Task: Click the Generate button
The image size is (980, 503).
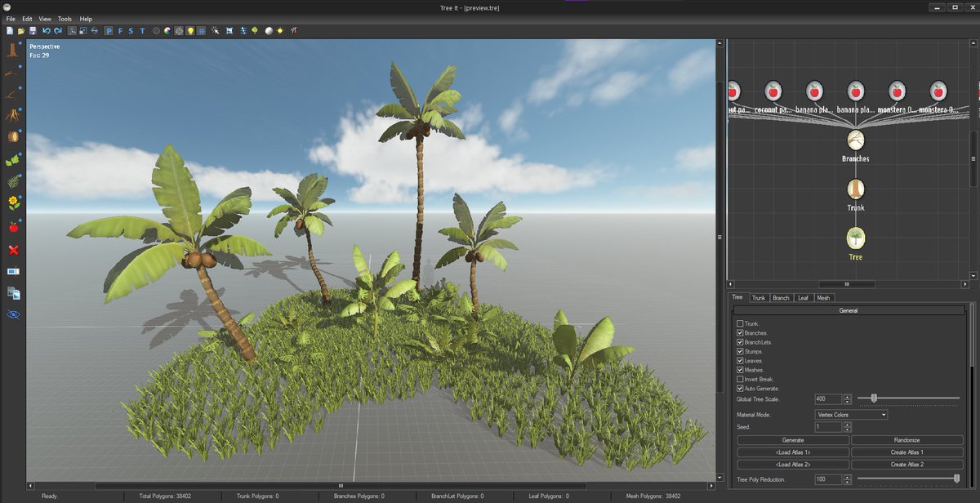Action: (x=793, y=440)
